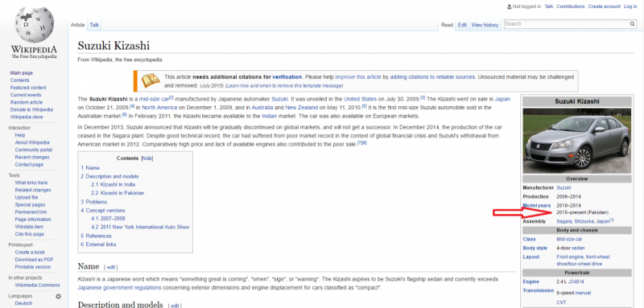Open mid-size car link in intro
Image resolution: width=644 pixels, height=308 pixels.
(154, 99)
